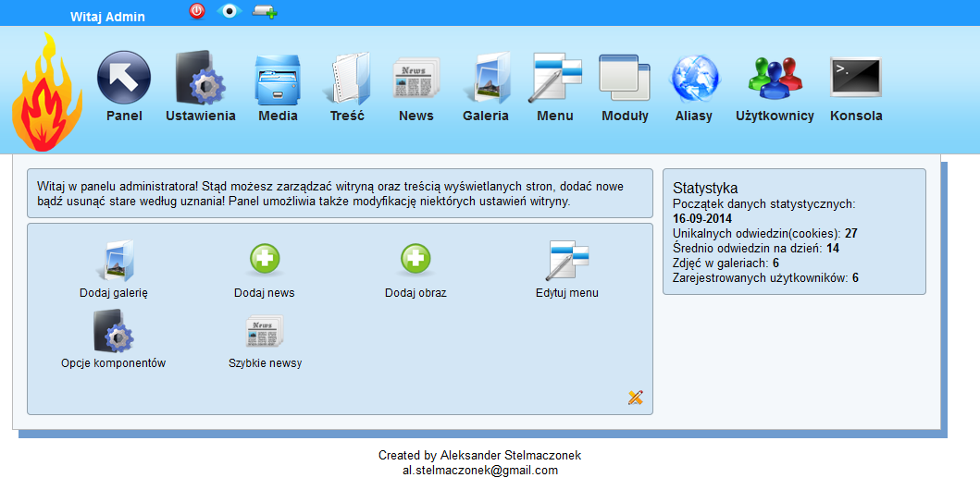Click the Zarejestrowanych użytkowników line
The image size is (980, 490).
765,277
